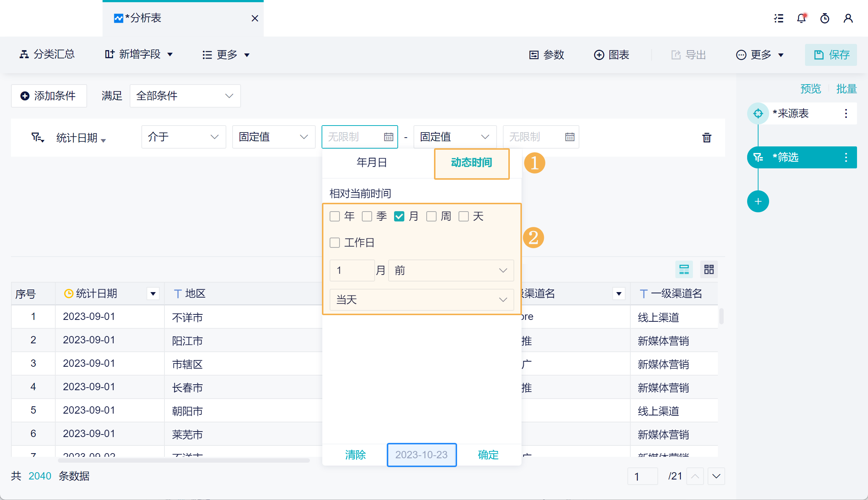Expand the 当天 dropdown

pyautogui.click(x=422, y=300)
